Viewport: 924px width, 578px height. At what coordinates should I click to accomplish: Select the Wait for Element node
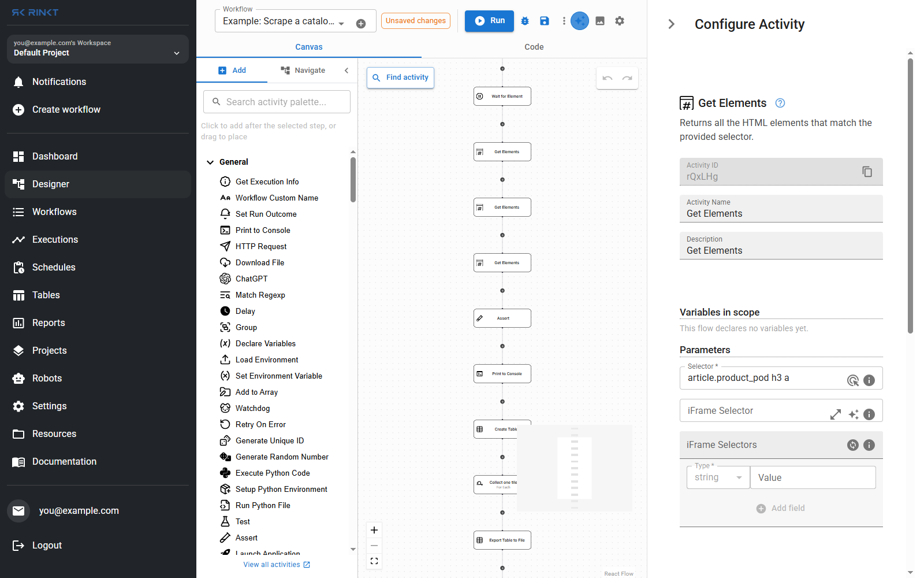click(502, 97)
